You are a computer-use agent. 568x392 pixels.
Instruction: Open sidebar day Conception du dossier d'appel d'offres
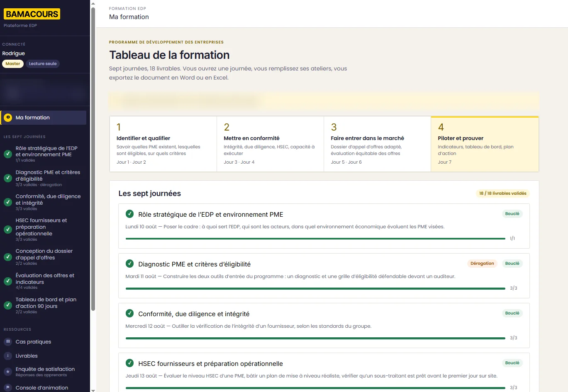(44, 257)
